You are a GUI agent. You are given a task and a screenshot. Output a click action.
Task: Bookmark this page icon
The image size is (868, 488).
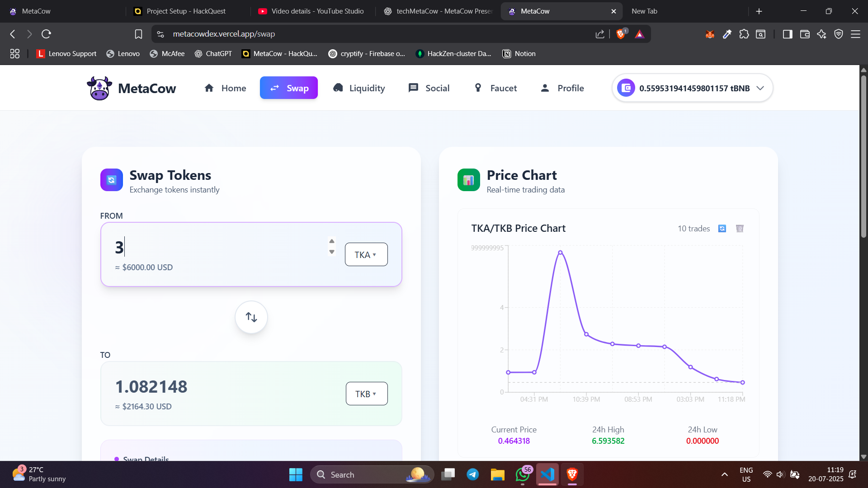point(138,34)
